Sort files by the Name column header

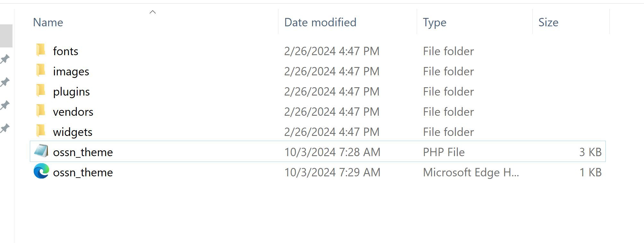coord(48,22)
